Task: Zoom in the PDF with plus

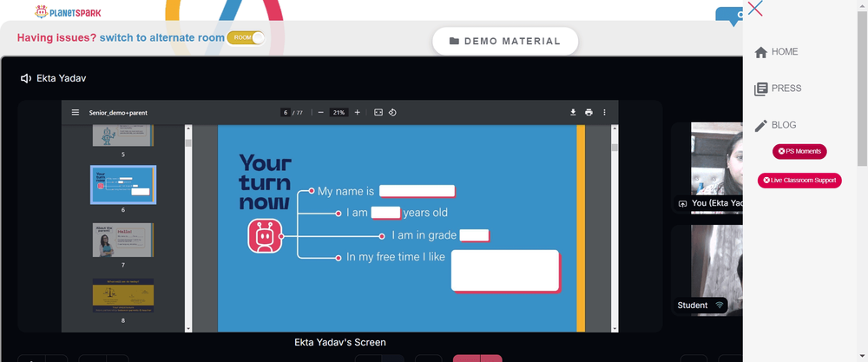Action: (x=357, y=112)
